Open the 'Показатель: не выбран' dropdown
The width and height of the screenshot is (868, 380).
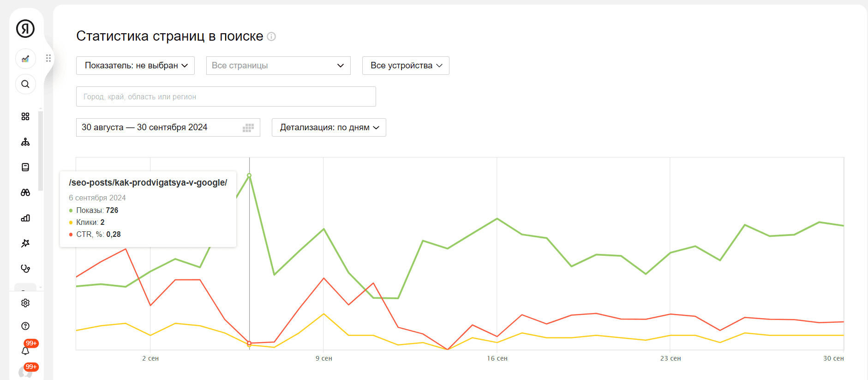135,66
